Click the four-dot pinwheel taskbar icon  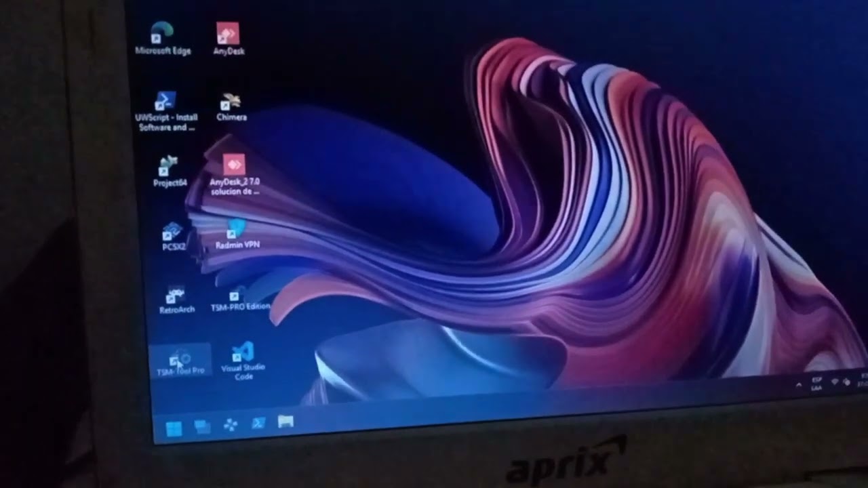click(231, 425)
